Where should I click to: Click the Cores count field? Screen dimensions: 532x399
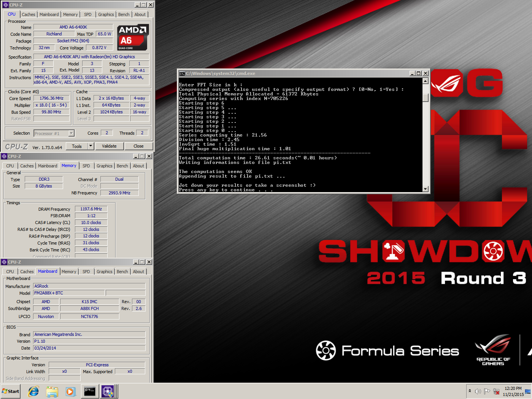coord(107,133)
